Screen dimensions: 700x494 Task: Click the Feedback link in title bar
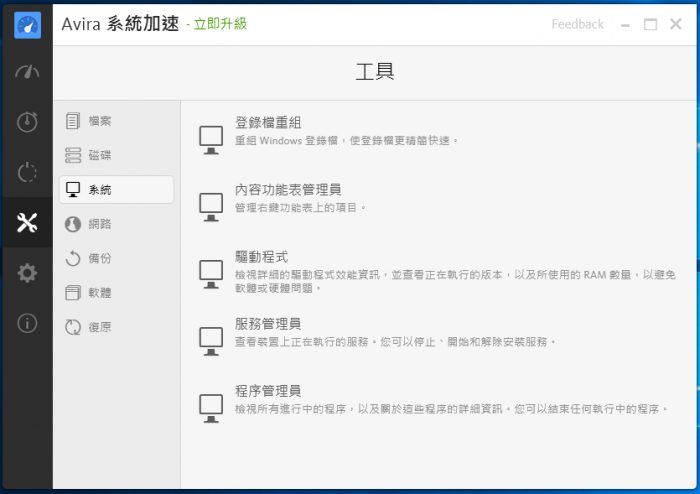tap(577, 24)
